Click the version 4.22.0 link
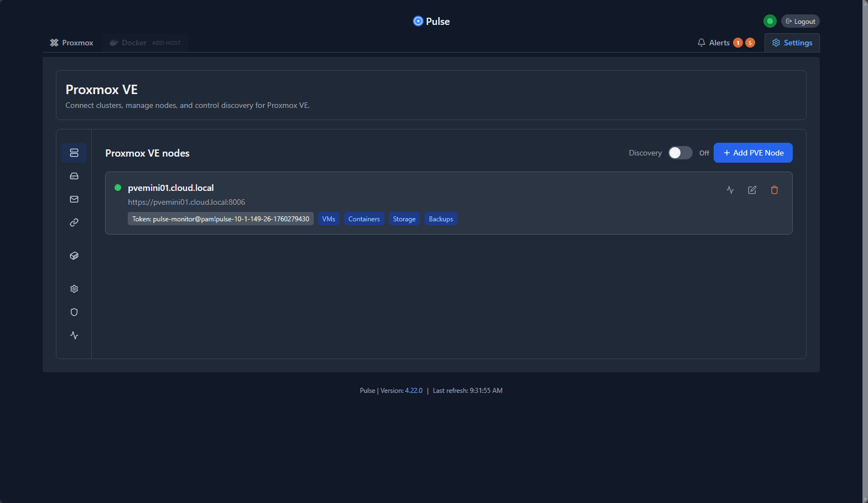Image resolution: width=868 pixels, height=503 pixels. click(414, 391)
